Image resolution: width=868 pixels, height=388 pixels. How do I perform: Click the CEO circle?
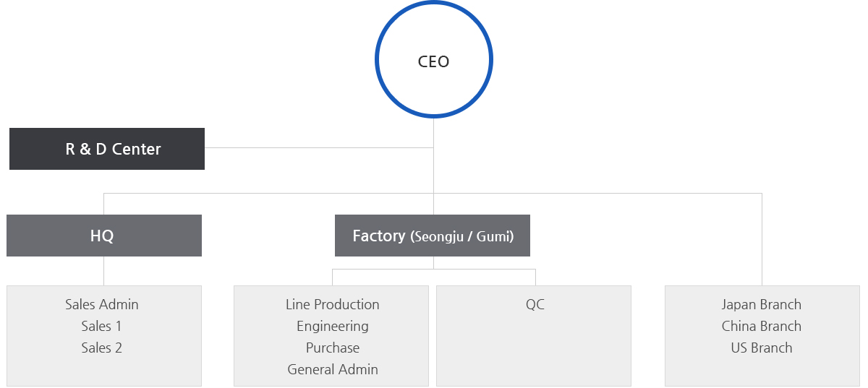click(x=434, y=61)
